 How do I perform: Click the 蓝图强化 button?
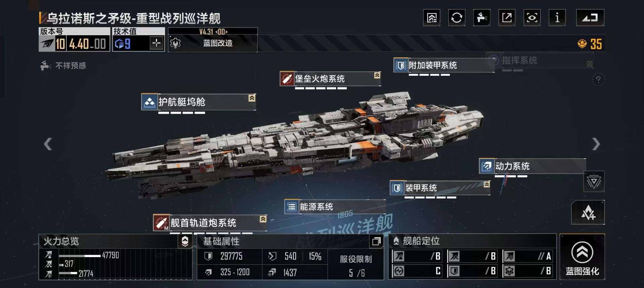pyautogui.click(x=582, y=257)
